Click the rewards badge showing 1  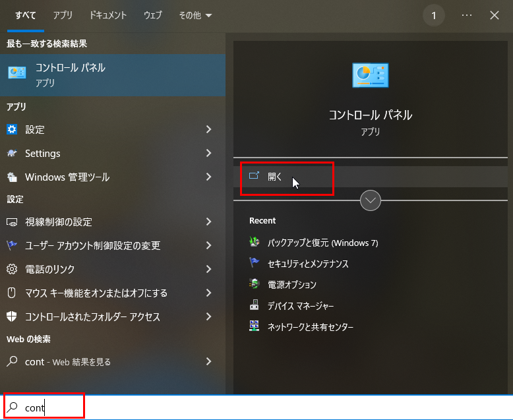(x=433, y=15)
